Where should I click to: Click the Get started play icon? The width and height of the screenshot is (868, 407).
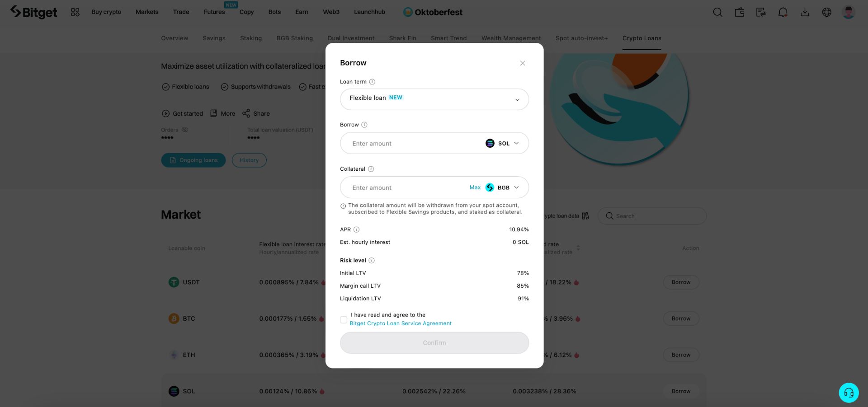(x=165, y=114)
